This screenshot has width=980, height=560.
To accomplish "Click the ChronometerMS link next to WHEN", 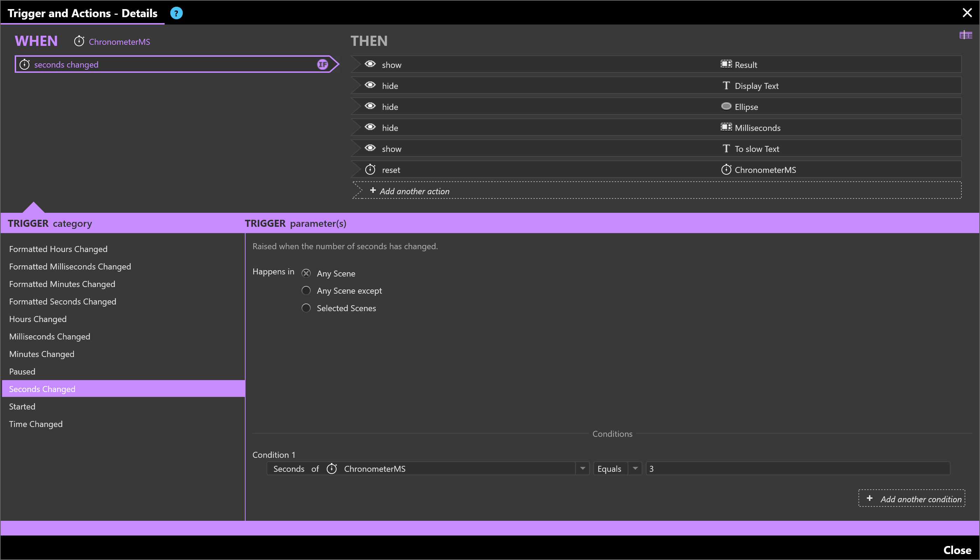I will pos(119,42).
